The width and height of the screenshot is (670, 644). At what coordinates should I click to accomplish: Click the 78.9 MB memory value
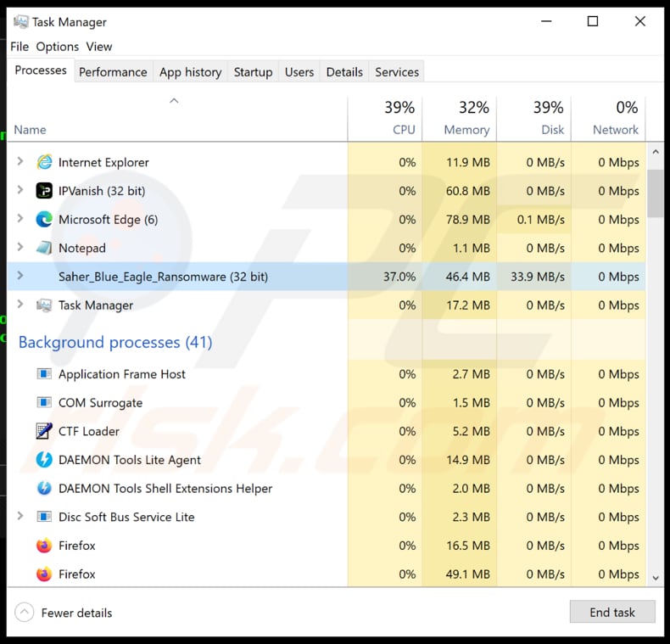click(x=468, y=220)
